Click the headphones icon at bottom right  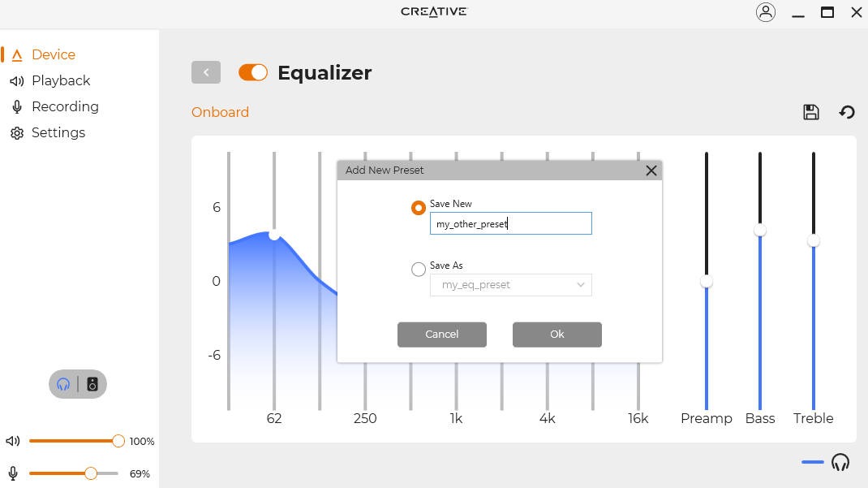(840, 462)
